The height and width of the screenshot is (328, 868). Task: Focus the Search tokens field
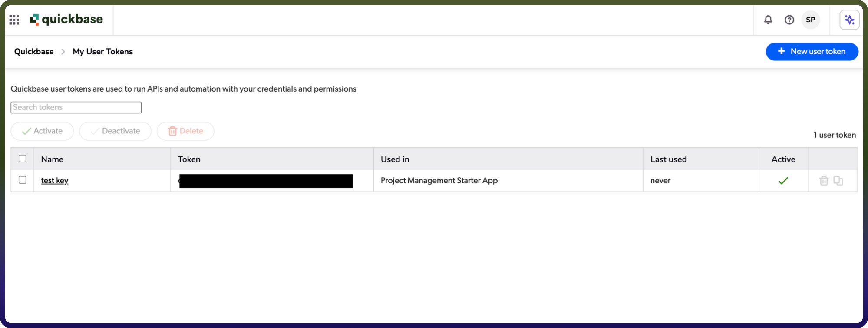pos(76,107)
